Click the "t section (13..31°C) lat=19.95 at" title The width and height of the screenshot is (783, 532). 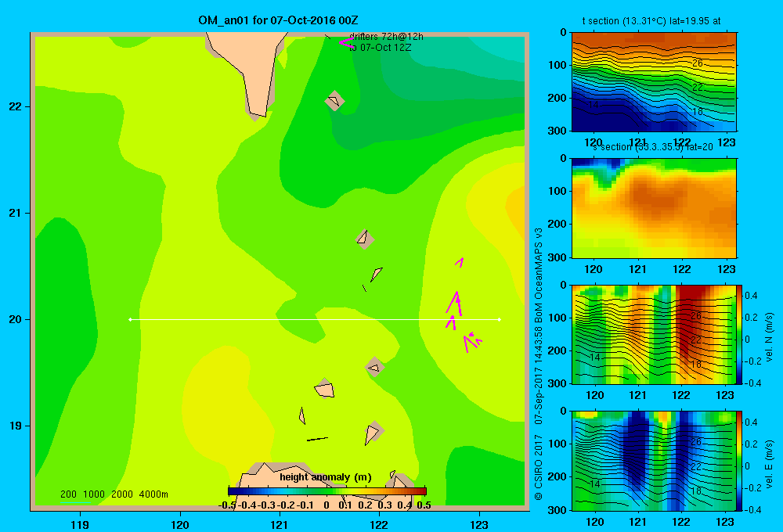[x=651, y=21]
